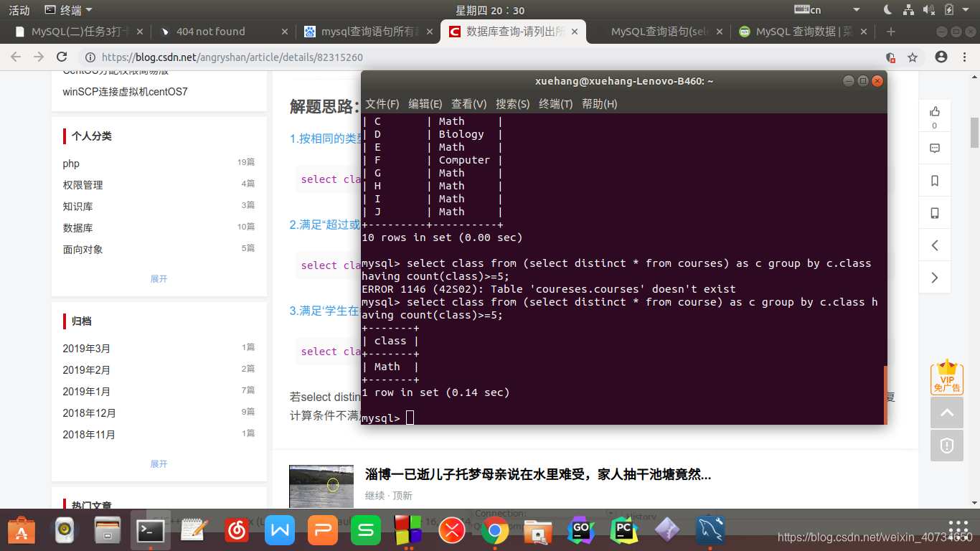Open terminal 编辑(E) menu
The height and width of the screenshot is (551, 980).
pyautogui.click(x=425, y=104)
